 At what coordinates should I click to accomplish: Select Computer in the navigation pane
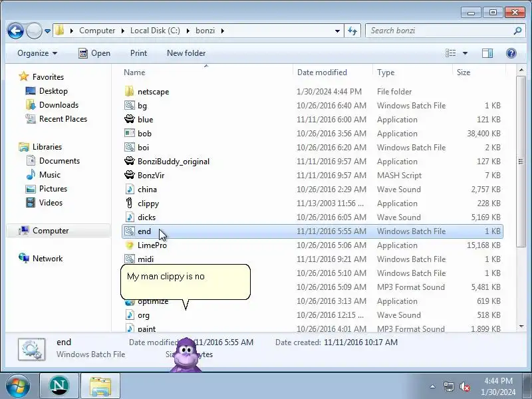(58, 231)
